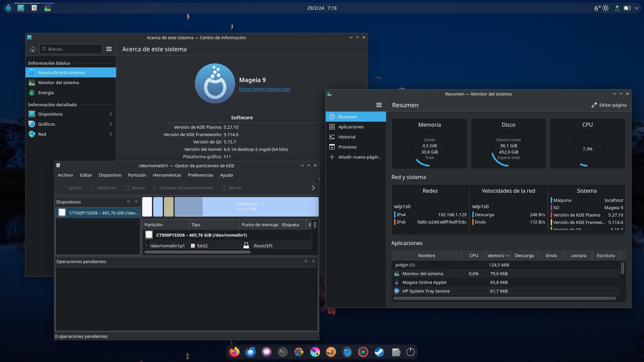Open the hamburger menu in Info Center

tap(109, 49)
